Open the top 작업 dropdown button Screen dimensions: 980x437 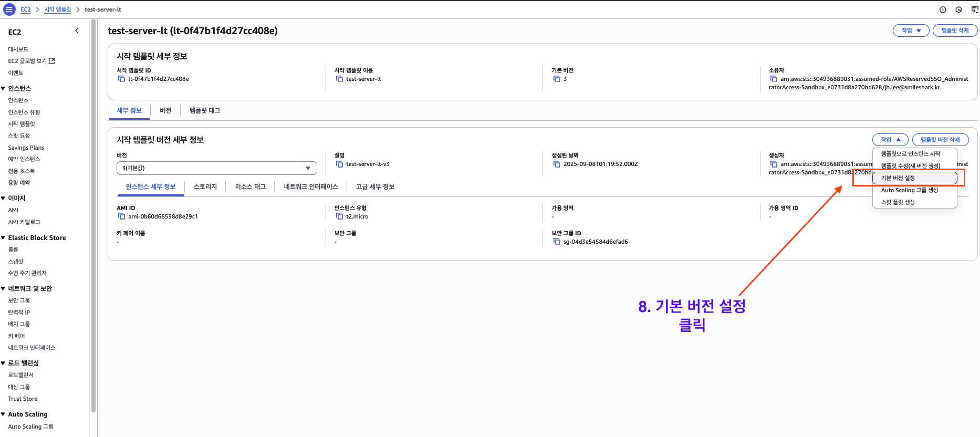[911, 30]
